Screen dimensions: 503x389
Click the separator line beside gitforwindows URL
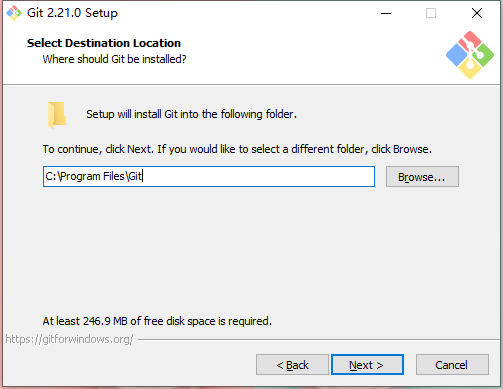(x=319, y=340)
